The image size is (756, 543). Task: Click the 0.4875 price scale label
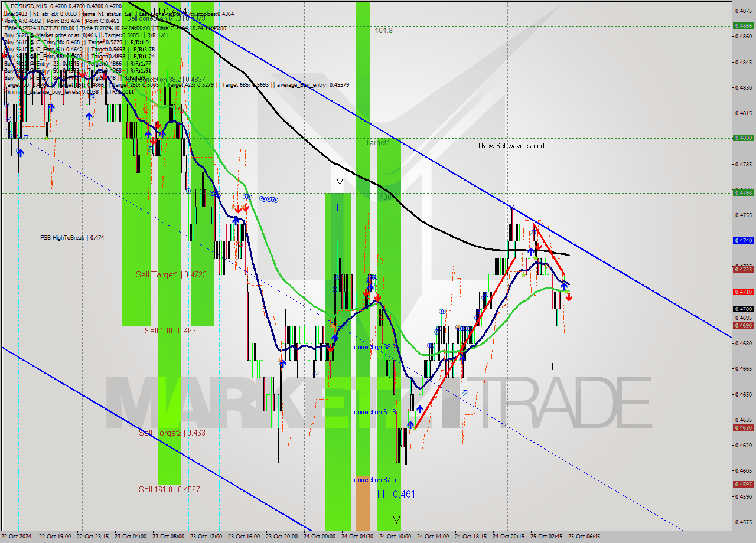point(743,11)
